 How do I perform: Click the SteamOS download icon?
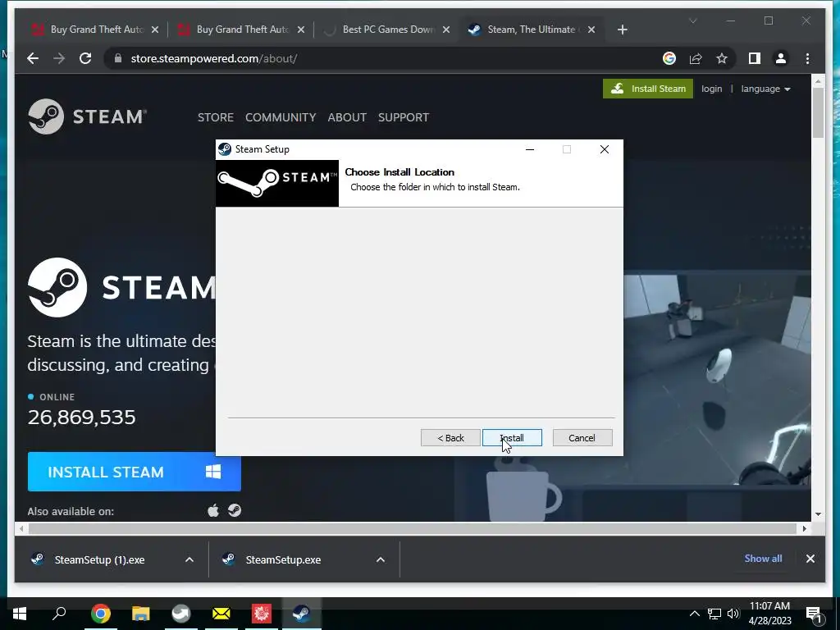coord(234,510)
